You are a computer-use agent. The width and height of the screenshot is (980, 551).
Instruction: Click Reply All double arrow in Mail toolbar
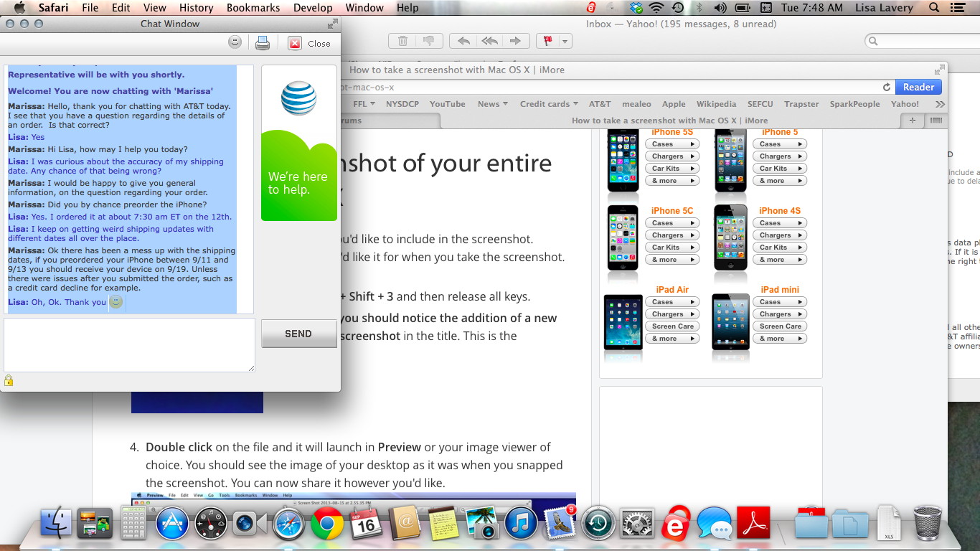(490, 41)
